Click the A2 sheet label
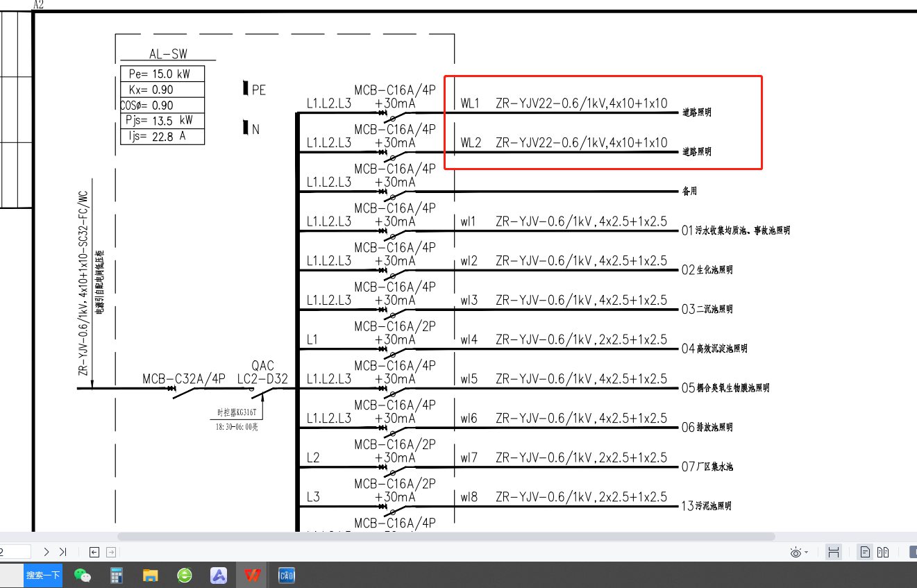Image resolution: width=917 pixels, height=588 pixels. [39, 5]
